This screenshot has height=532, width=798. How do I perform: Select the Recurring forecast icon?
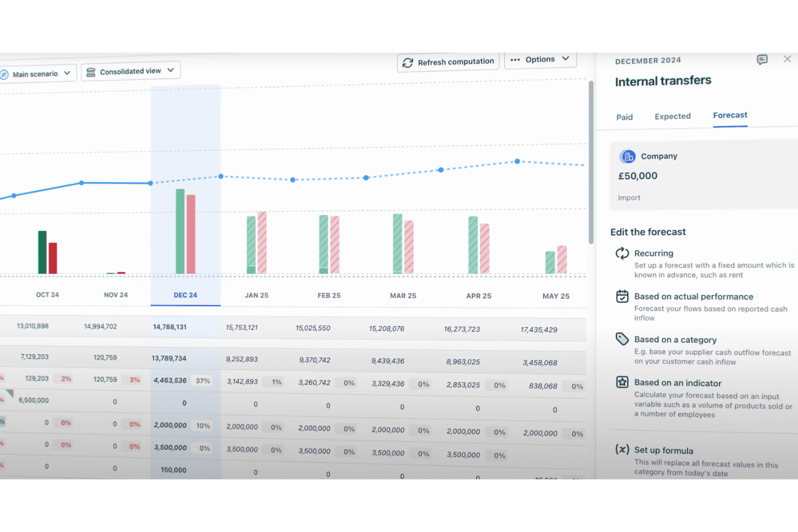coord(622,253)
